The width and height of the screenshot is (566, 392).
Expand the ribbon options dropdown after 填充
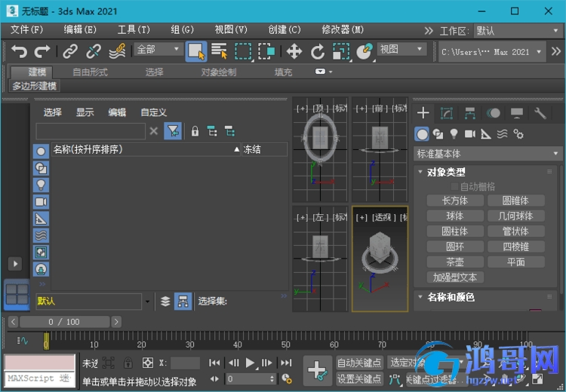coord(324,72)
